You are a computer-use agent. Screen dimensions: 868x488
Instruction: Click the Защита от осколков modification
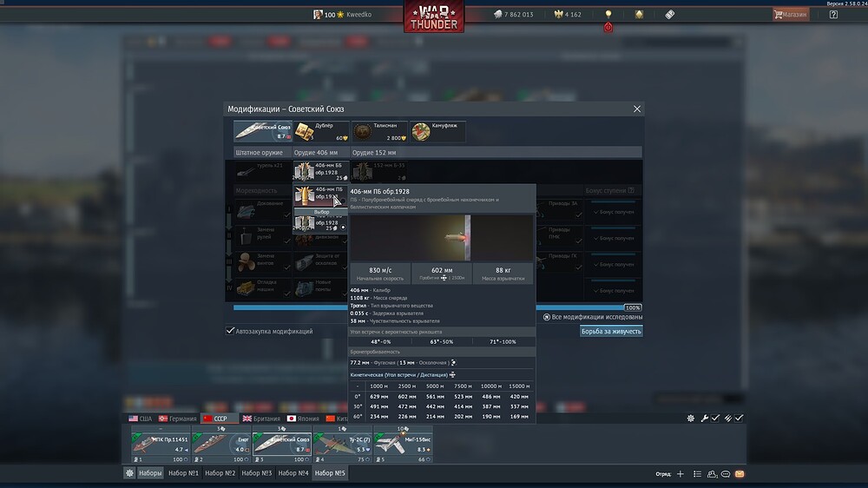point(321,262)
